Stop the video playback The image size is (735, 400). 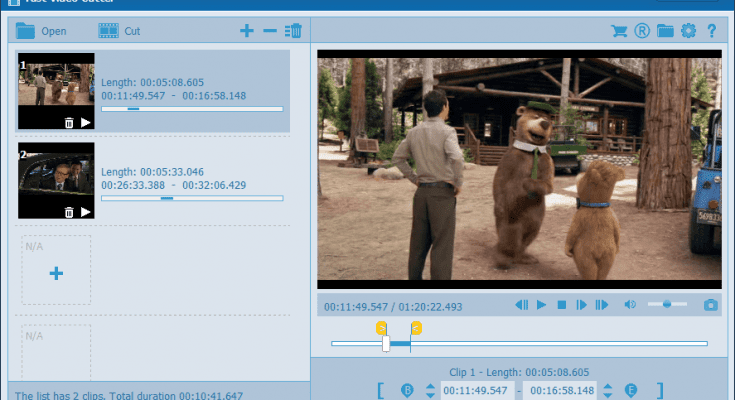[562, 305]
